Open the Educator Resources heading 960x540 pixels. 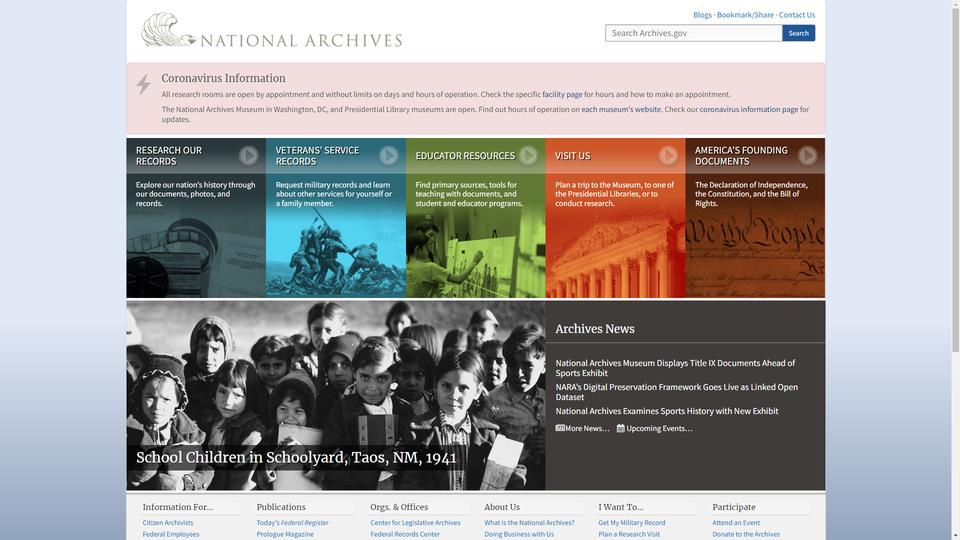(x=465, y=156)
